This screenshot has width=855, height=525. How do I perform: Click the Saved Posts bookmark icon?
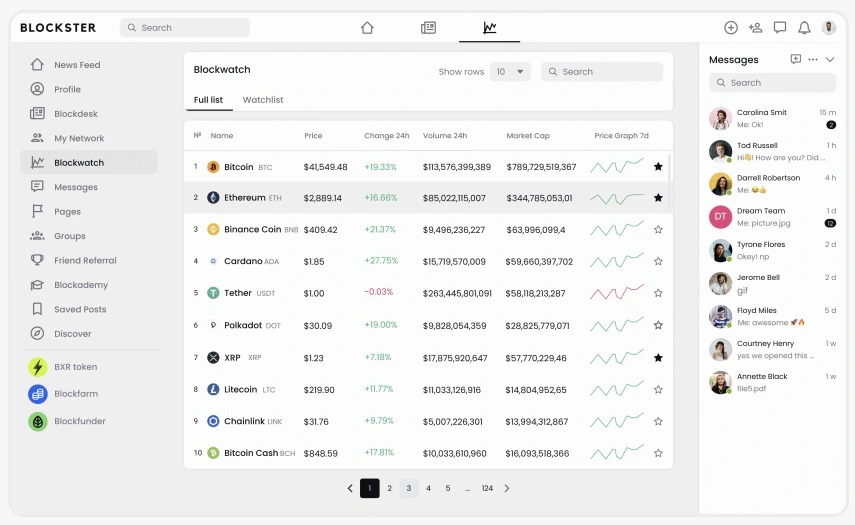[37, 309]
